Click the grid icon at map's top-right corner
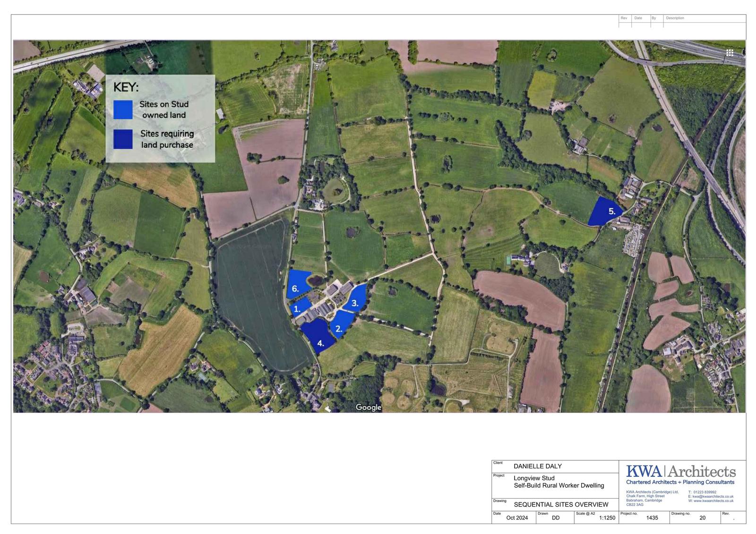 [x=730, y=53]
